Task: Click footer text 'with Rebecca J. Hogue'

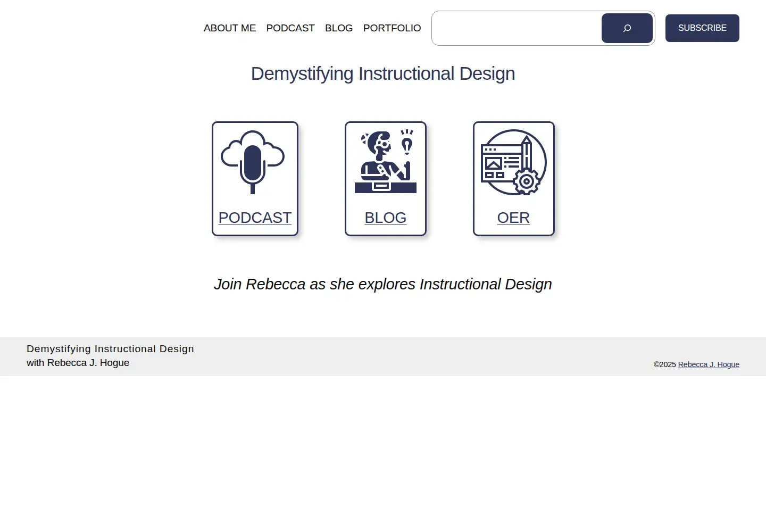Action: pos(78,363)
